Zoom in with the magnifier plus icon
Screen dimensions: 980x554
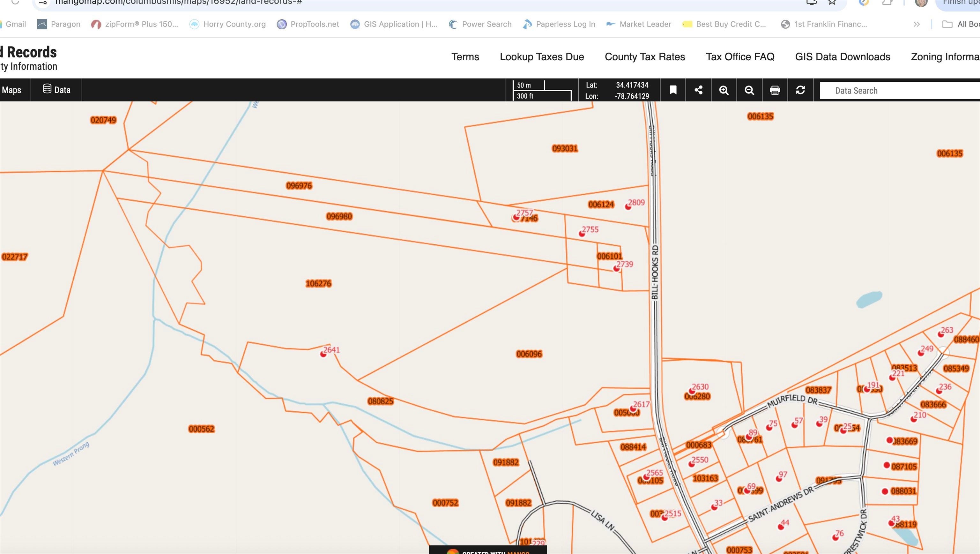pos(724,90)
